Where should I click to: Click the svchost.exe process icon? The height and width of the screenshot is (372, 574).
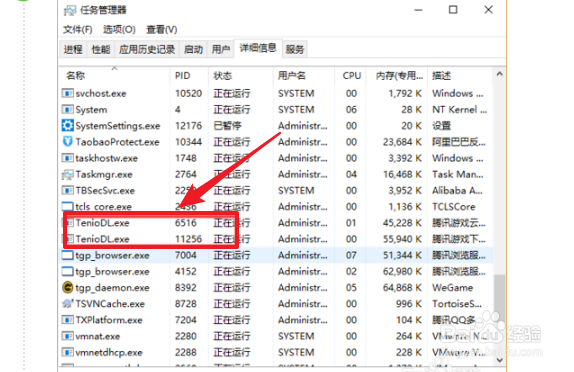[x=67, y=93]
